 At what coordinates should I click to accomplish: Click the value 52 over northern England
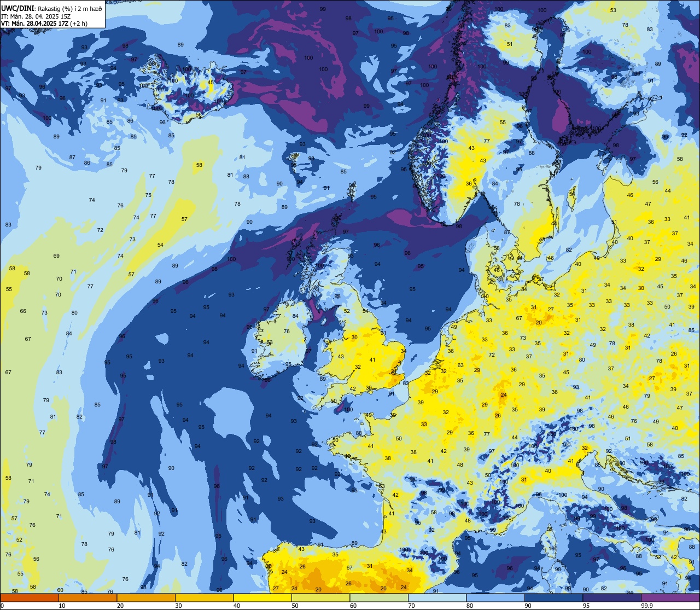[x=347, y=311]
